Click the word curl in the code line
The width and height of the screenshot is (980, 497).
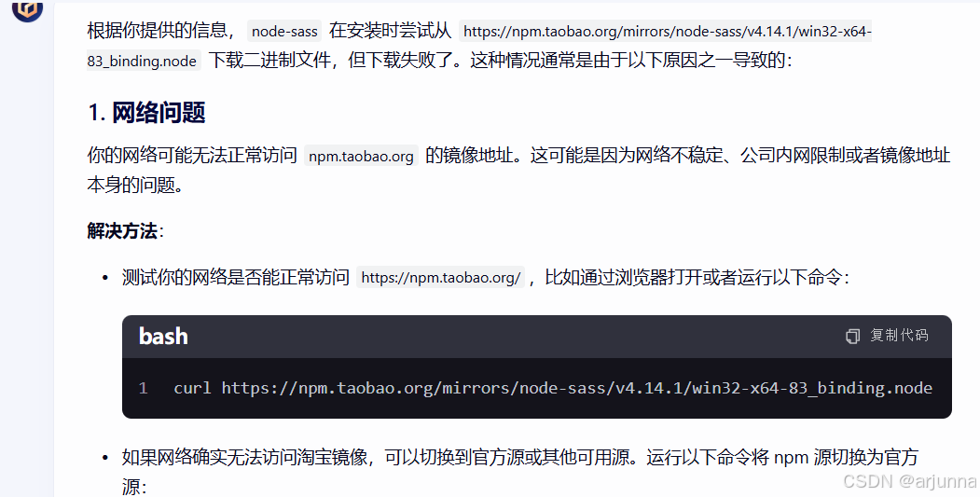click(x=192, y=388)
